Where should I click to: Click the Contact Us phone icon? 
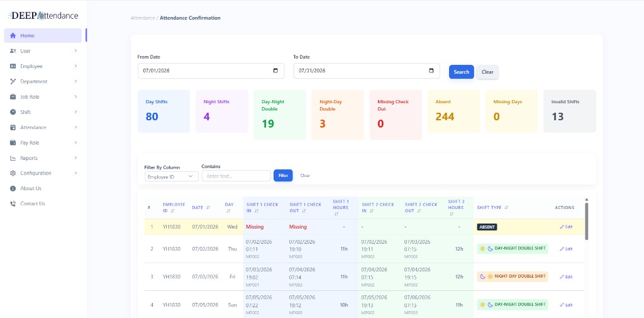[x=13, y=203]
